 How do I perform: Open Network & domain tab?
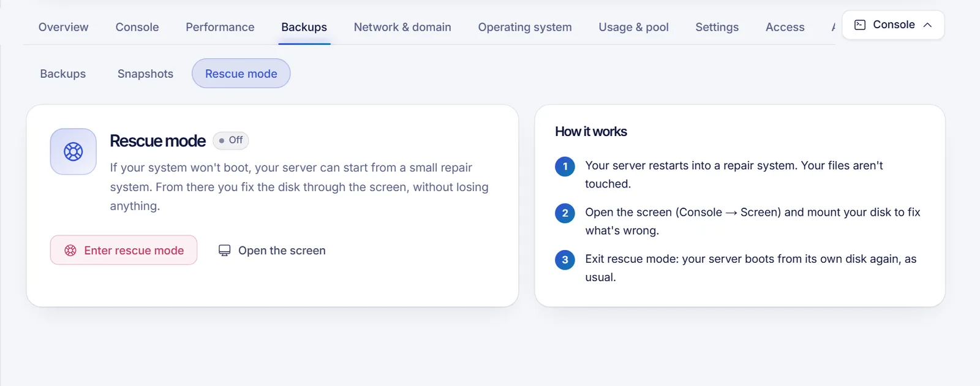pos(402,27)
